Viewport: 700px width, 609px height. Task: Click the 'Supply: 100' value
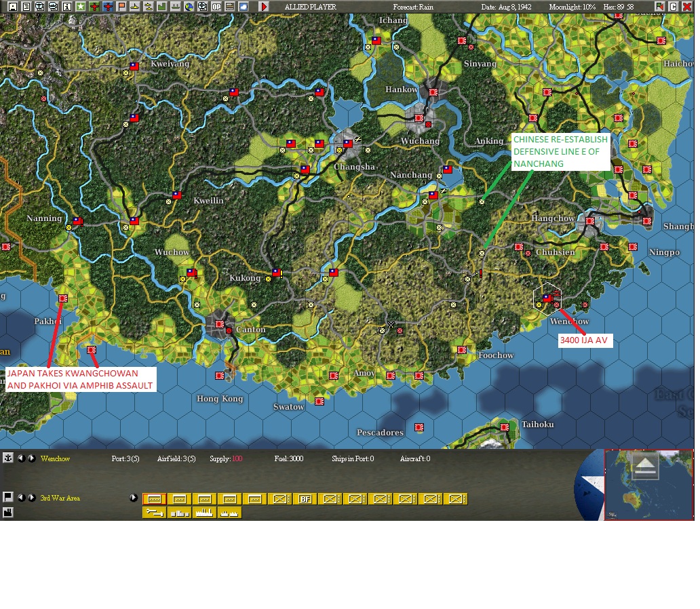tap(226, 458)
